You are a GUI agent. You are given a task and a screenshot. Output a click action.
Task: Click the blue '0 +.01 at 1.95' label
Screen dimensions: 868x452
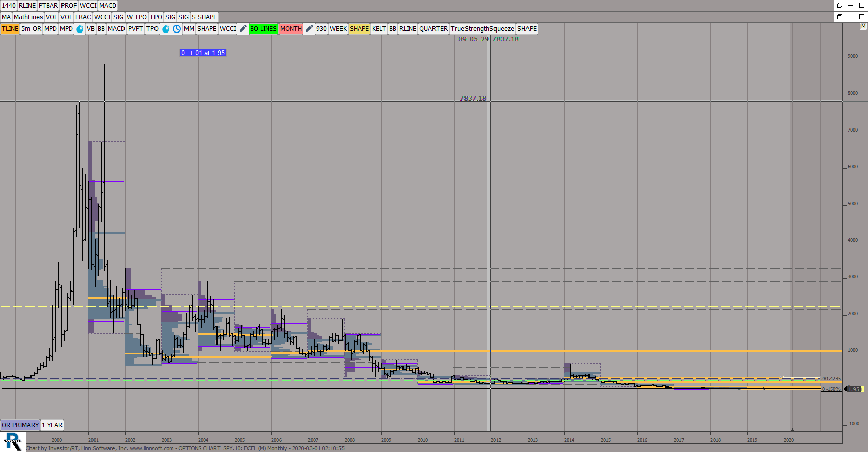[x=203, y=53]
